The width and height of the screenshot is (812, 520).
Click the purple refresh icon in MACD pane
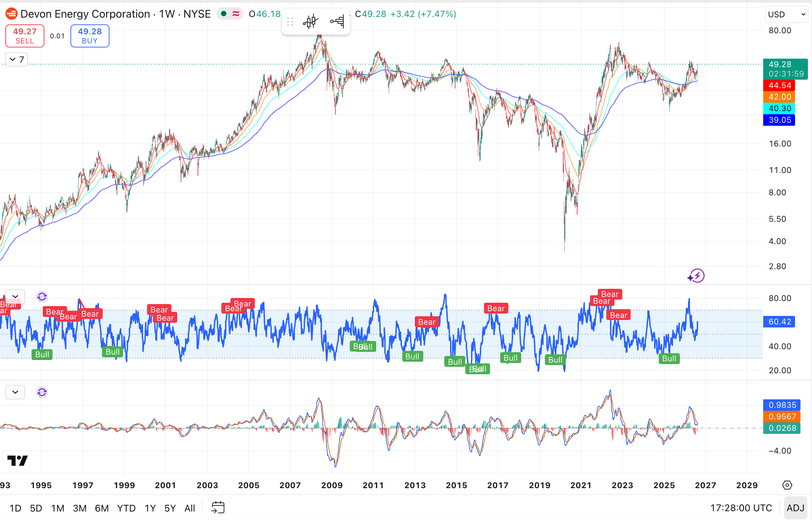tap(42, 392)
